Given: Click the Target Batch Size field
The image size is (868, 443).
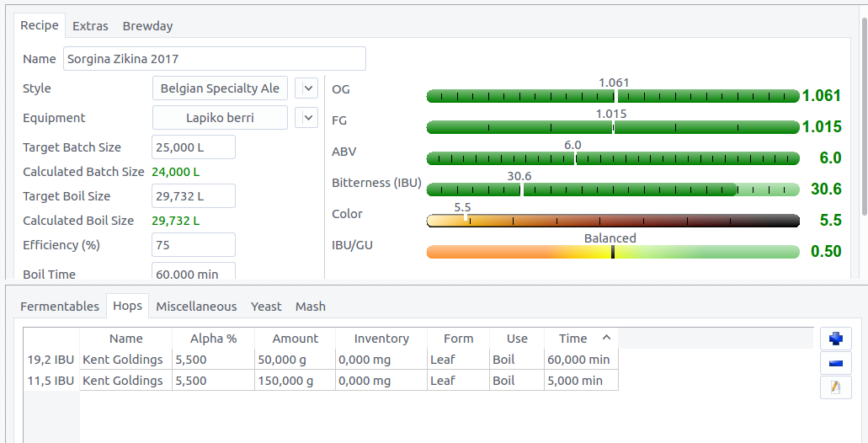Looking at the screenshot, I should (193, 147).
